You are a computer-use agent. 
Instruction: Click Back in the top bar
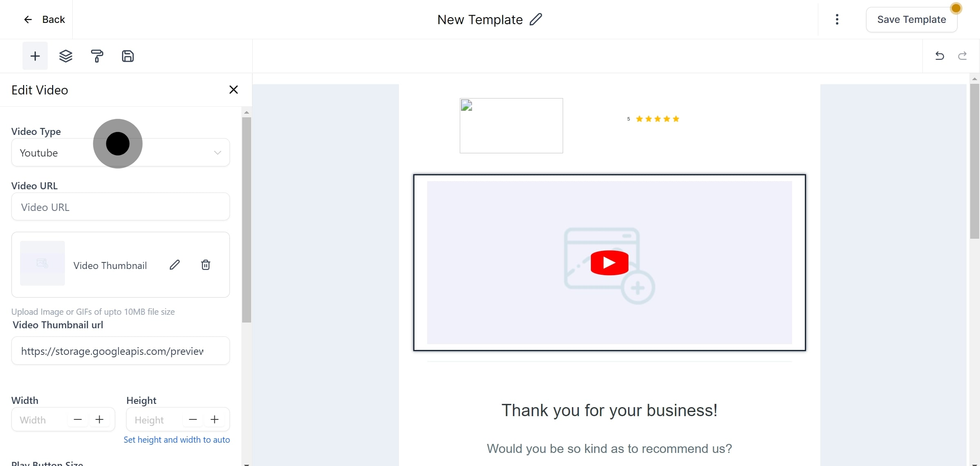45,19
